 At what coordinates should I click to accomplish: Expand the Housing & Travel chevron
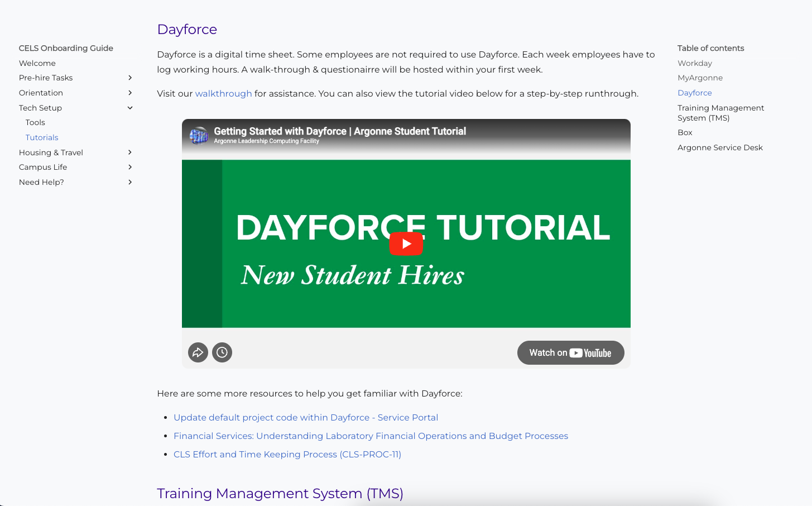130,152
